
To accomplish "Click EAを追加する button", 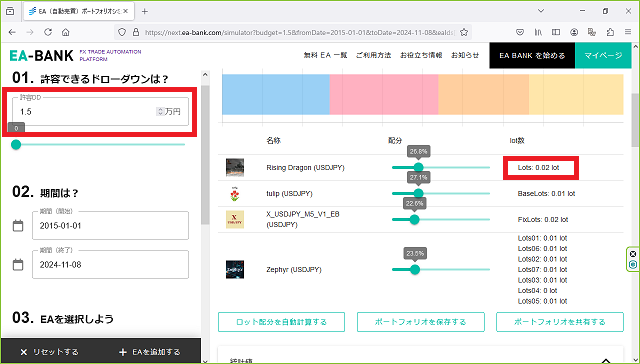I will point(149,352).
